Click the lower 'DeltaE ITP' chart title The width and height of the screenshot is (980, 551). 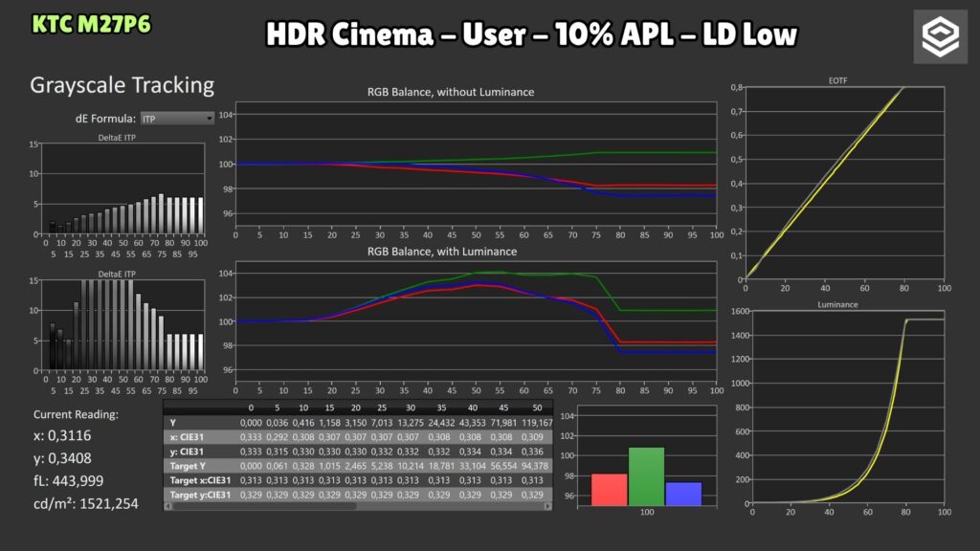point(117,275)
